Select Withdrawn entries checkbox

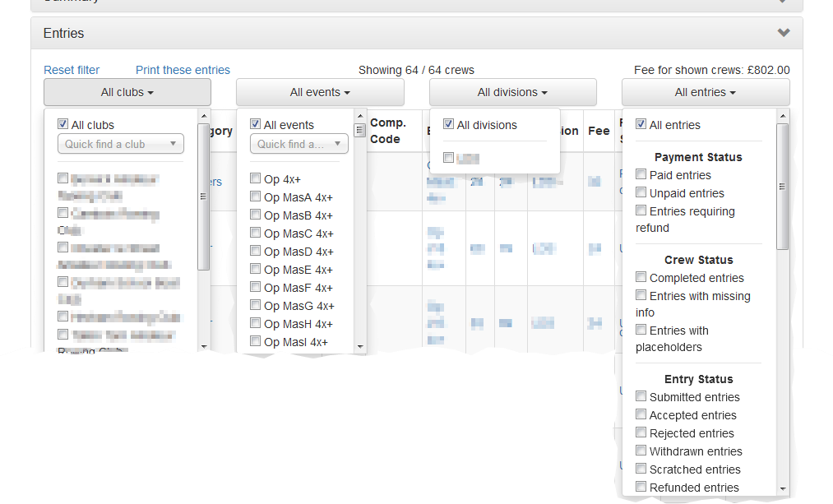pos(641,451)
